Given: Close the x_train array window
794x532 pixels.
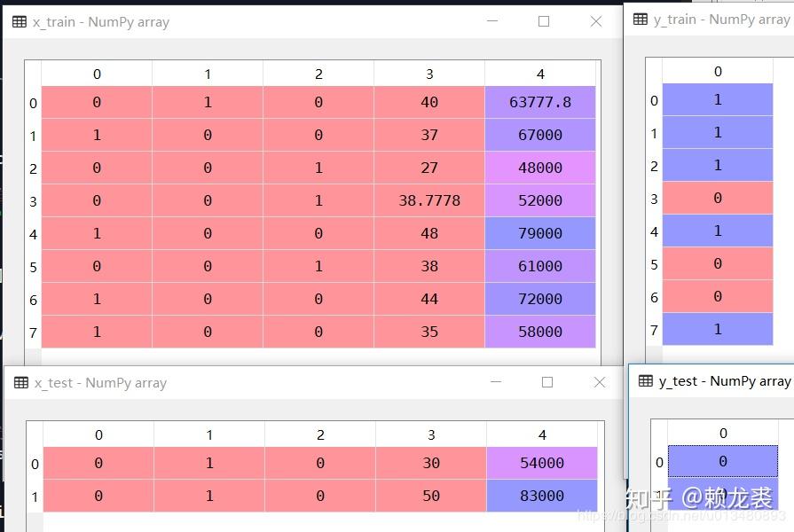Looking at the screenshot, I should pyautogui.click(x=596, y=21).
